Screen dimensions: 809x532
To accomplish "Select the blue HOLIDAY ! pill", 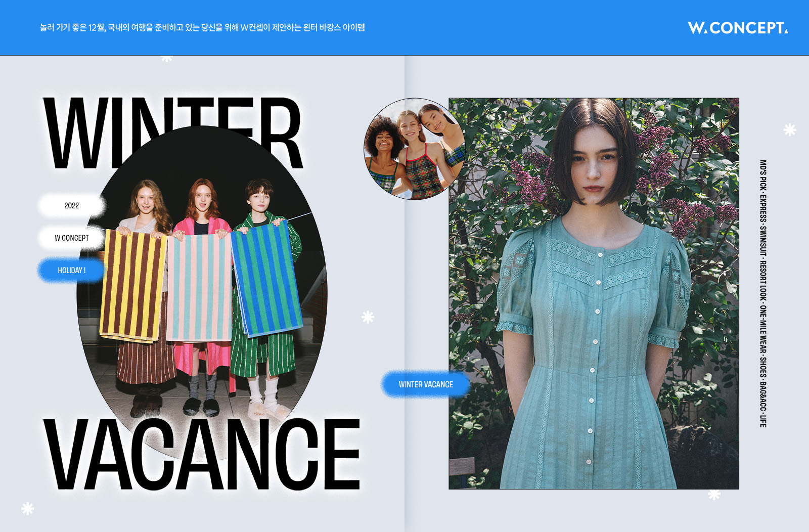I will [x=71, y=270].
